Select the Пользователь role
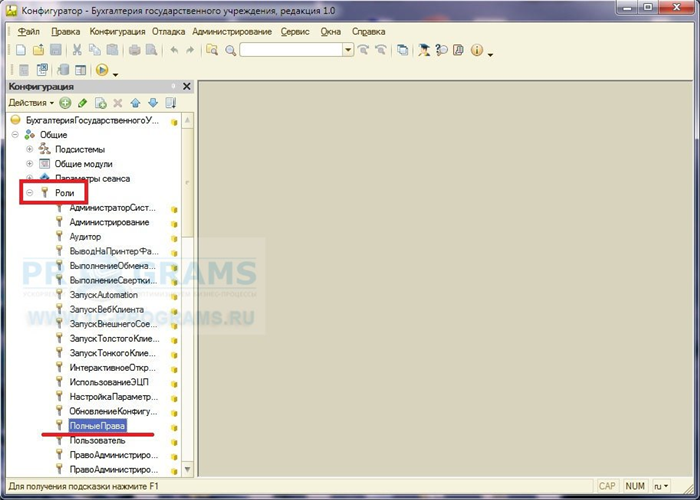Viewport: 700px width, 500px height. 97,441
